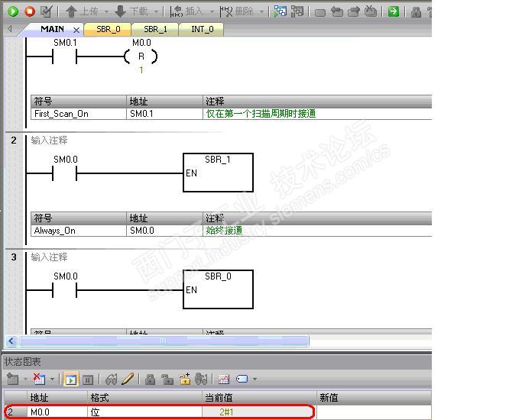Click the padlock icon in top toolbar
The width and height of the screenshot is (522, 420).
tap(416, 12)
